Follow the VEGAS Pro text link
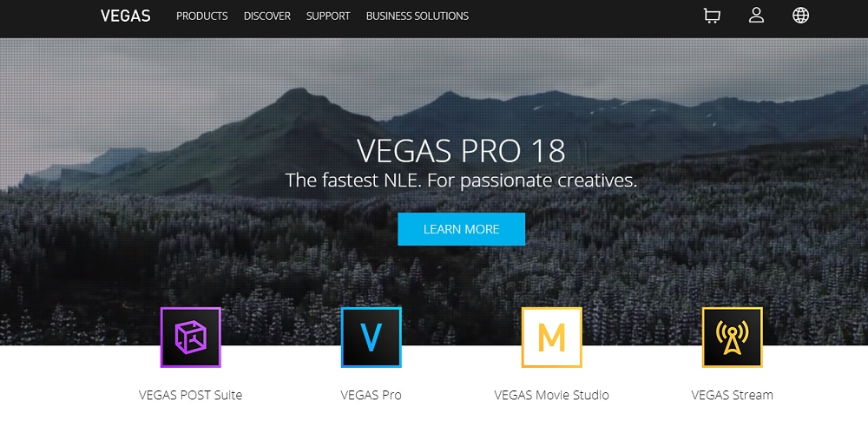Image resolution: width=868 pixels, height=433 pixels. [371, 396]
